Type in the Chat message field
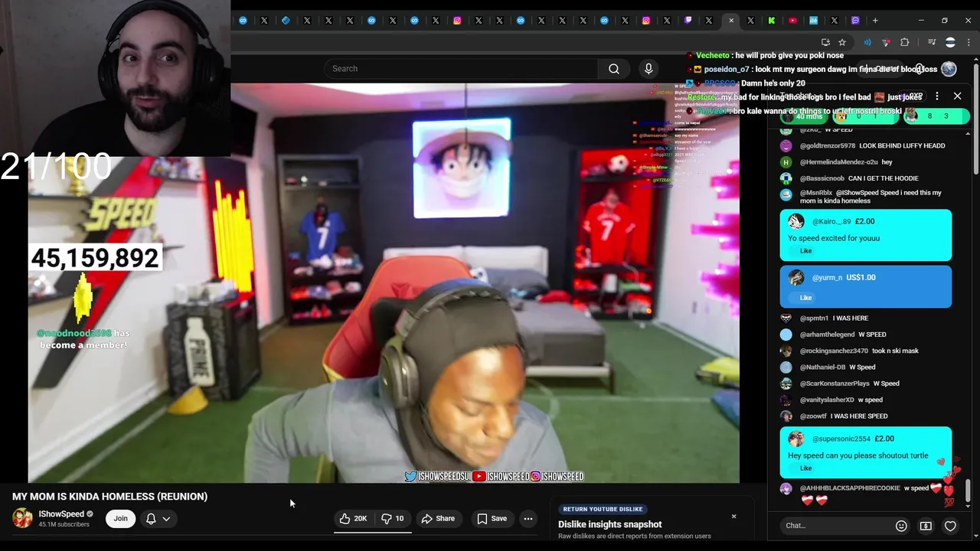The width and height of the screenshot is (980, 551). (835, 526)
